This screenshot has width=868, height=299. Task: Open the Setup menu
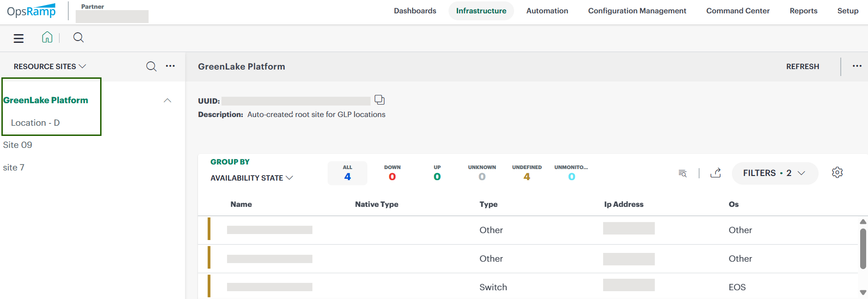(848, 11)
